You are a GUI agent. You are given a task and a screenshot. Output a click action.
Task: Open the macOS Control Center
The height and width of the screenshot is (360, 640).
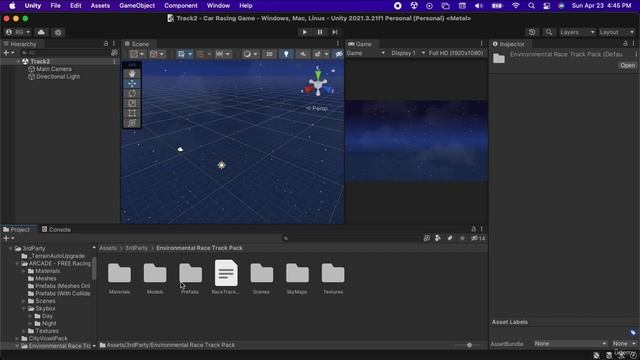coord(547,6)
